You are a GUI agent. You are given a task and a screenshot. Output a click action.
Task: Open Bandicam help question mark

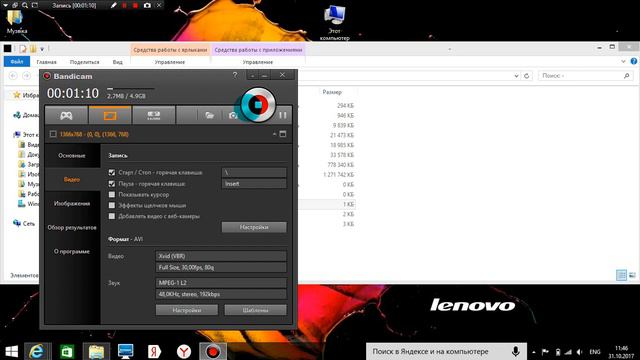235,75
